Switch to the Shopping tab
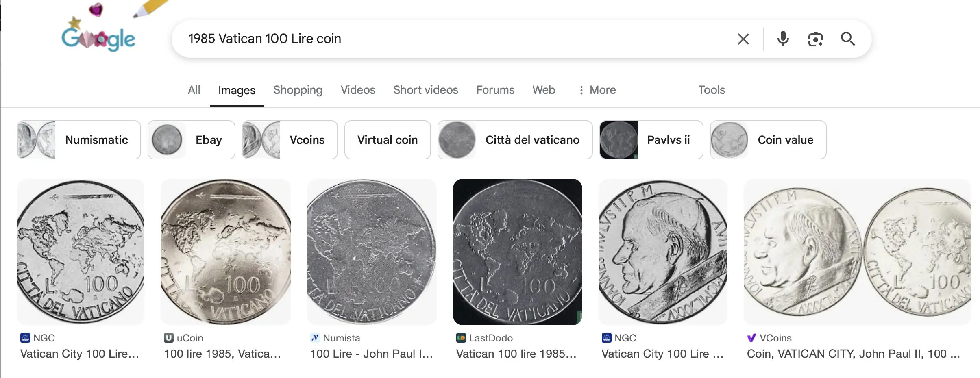The image size is (980, 378). click(298, 90)
